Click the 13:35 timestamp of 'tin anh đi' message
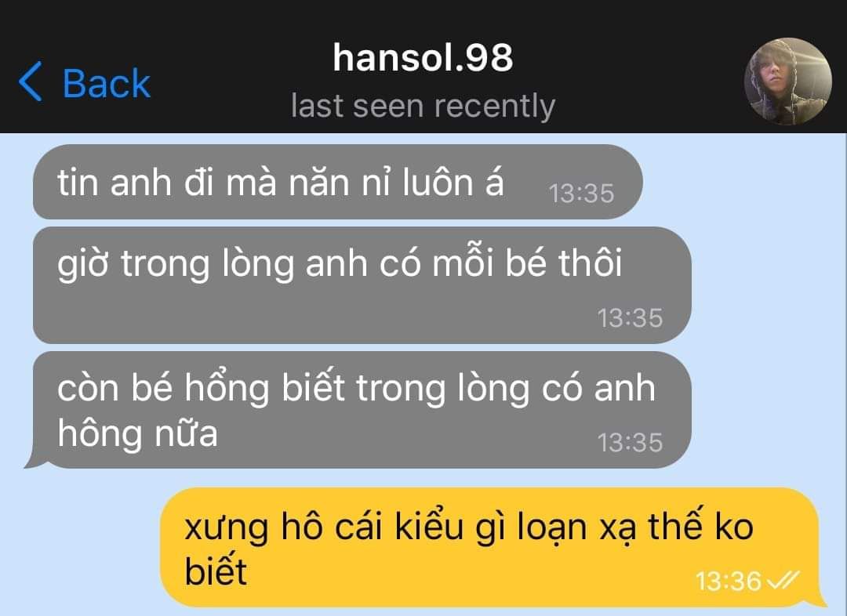The width and height of the screenshot is (847, 616). pyautogui.click(x=581, y=194)
